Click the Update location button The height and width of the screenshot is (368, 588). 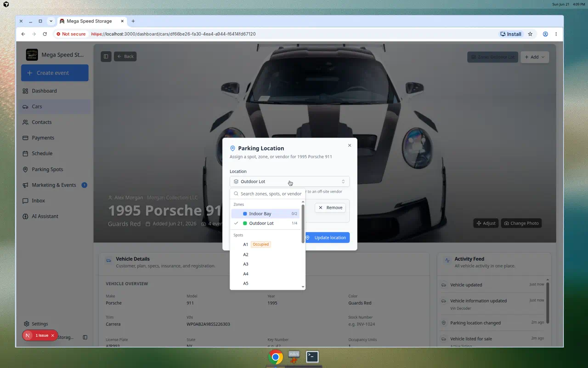[x=326, y=238]
